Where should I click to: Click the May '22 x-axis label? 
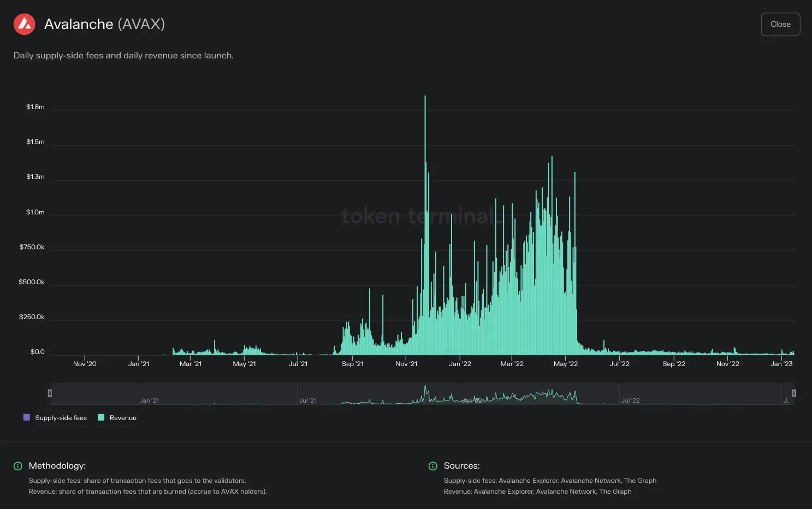[x=566, y=364]
